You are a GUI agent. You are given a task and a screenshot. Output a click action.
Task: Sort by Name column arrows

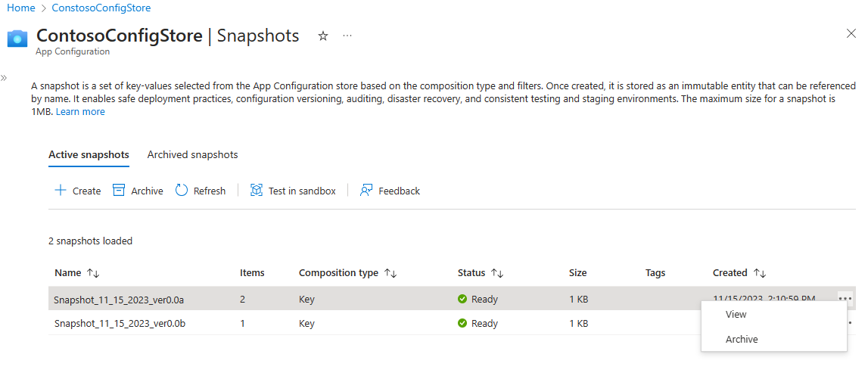pos(93,273)
